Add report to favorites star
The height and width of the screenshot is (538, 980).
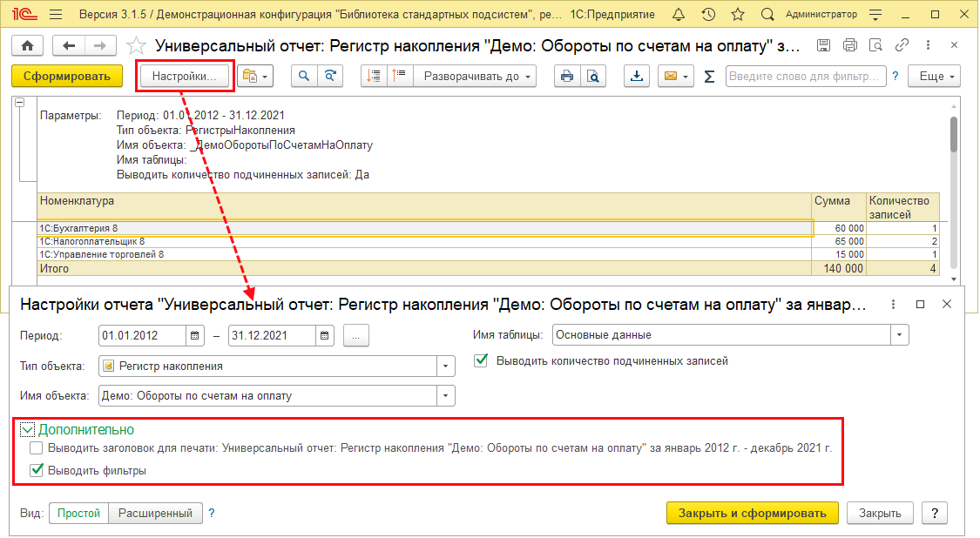[x=136, y=45]
